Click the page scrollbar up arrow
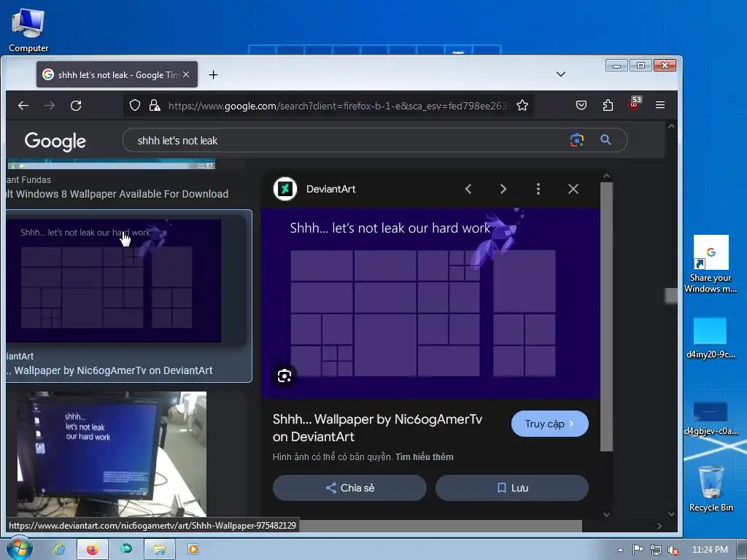The height and width of the screenshot is (560, 747). click(671, 126)
